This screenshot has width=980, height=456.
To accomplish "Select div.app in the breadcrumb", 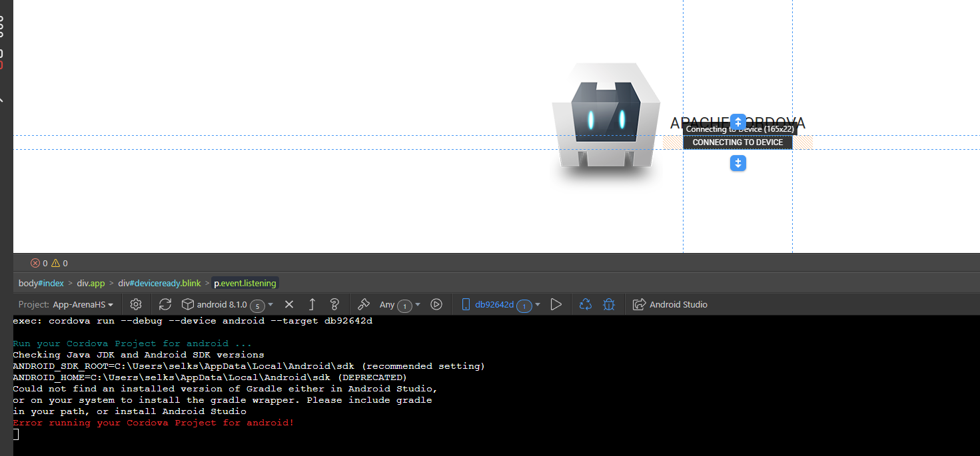I will pos(91,283).
